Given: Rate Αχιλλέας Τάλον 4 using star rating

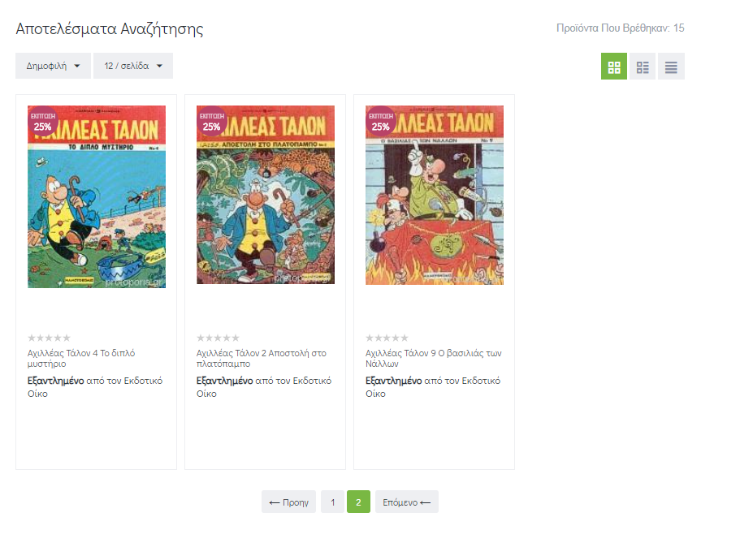Looking at the screenshot, I should pos(49,338).
